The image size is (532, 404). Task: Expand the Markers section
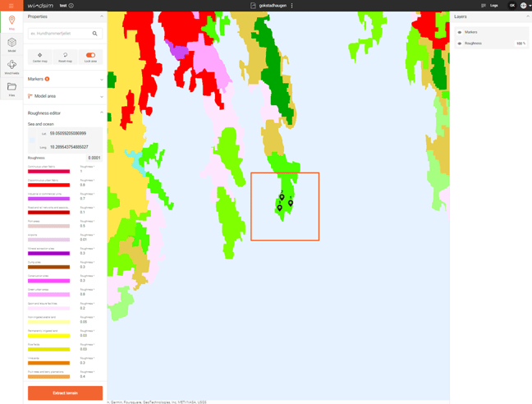102,80
